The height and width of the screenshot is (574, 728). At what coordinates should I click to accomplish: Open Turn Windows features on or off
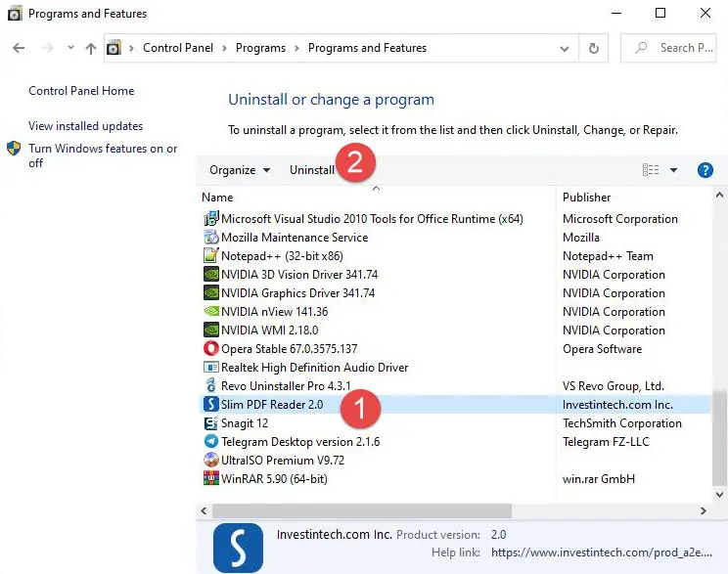pos(103,155)
